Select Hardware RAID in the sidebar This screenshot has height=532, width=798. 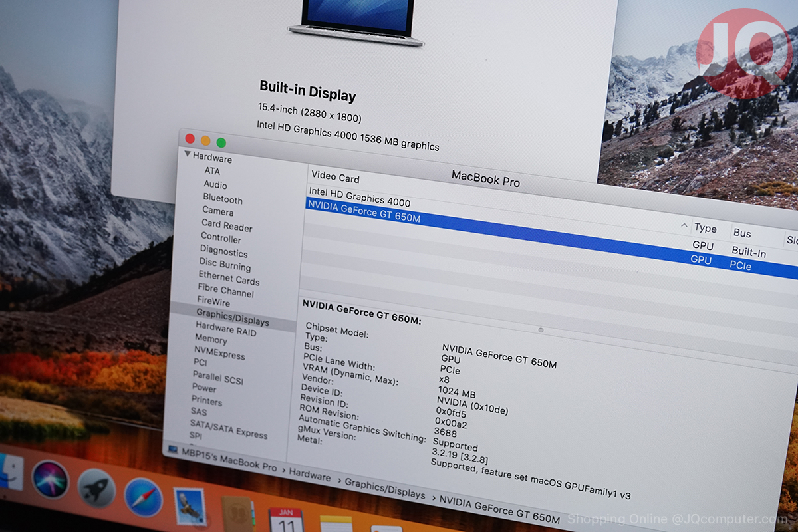coord(225,329)
